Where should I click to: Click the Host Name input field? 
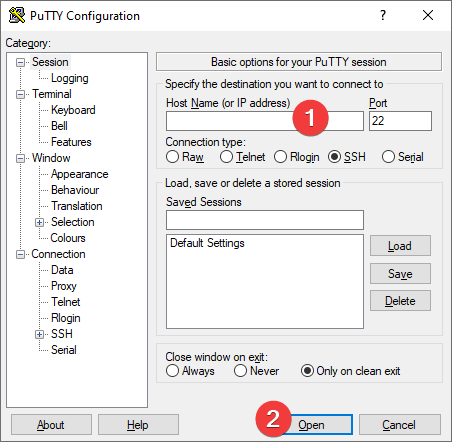click(265, 121)
